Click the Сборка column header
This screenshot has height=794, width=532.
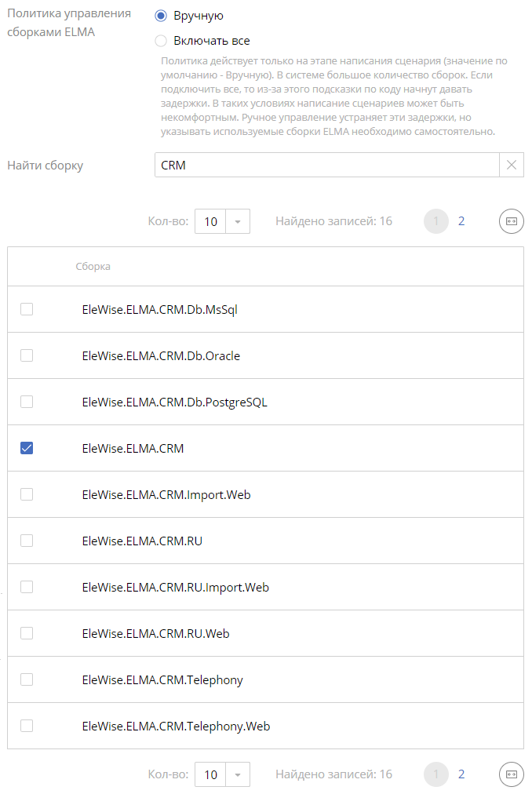coord(93,266)
